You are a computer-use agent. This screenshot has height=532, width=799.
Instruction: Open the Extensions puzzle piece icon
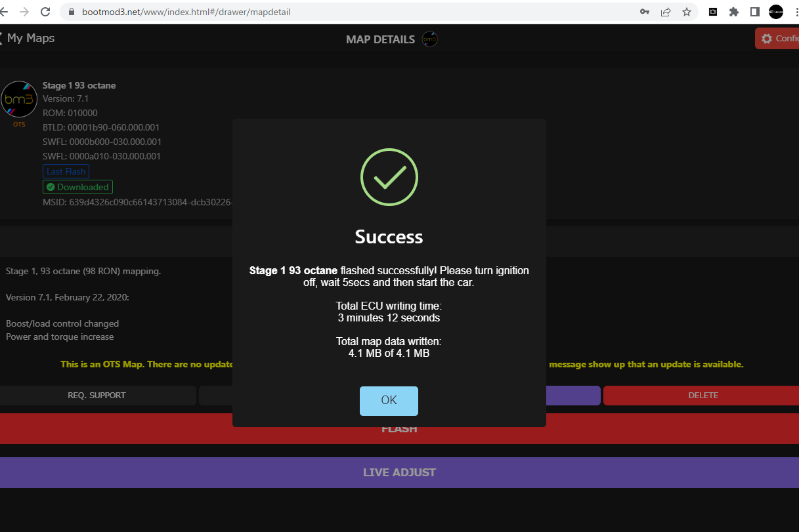point(734,12)
